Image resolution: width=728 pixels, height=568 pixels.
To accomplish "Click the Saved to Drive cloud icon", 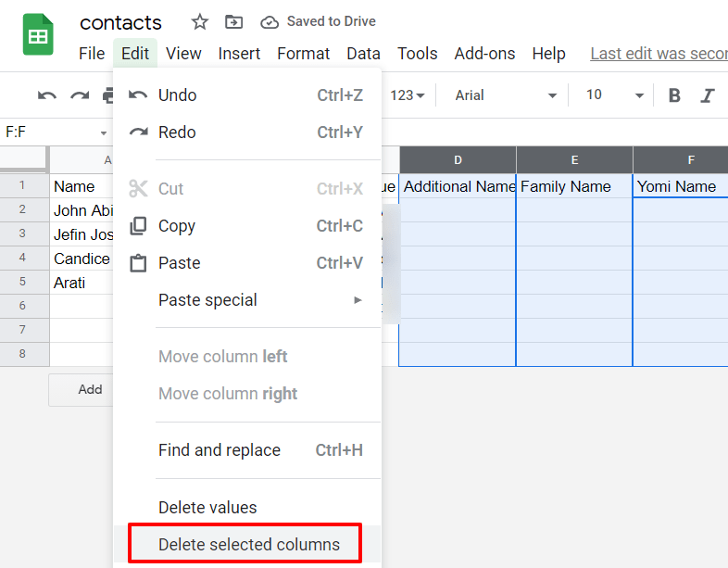I will click(270, 21).
